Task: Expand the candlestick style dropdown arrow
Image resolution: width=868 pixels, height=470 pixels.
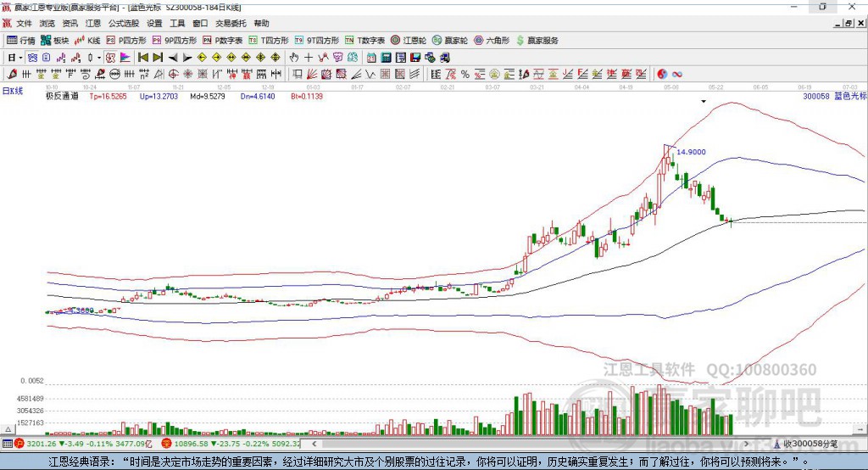Action: click(x=99, y=58)
